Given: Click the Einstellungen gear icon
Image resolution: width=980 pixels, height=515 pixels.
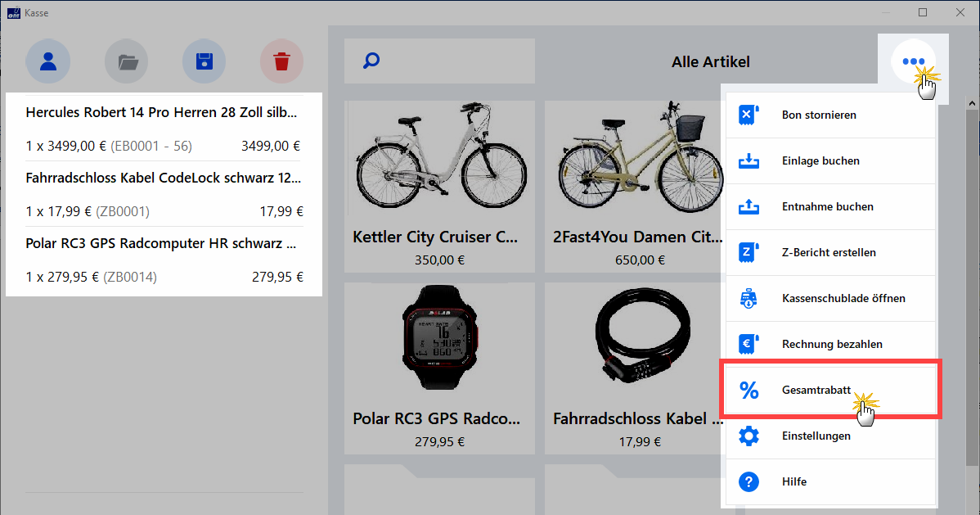Looking at the screenshot, I should pos(748,436).
